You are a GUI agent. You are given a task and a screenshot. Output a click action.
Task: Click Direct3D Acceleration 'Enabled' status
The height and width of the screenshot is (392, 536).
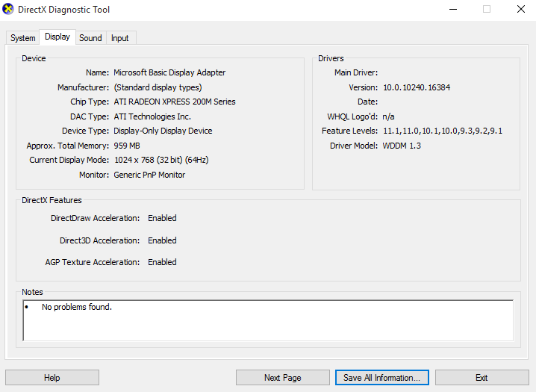pyautogui.click(x=163, y=240)
